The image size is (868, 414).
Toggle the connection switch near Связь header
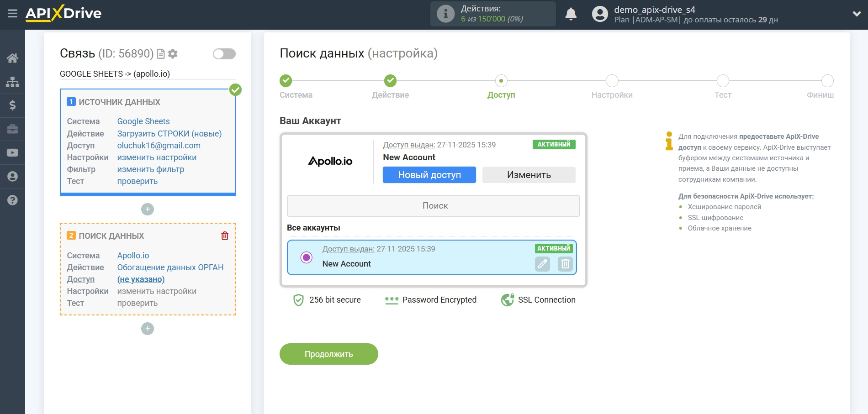[x=223, y=53]
